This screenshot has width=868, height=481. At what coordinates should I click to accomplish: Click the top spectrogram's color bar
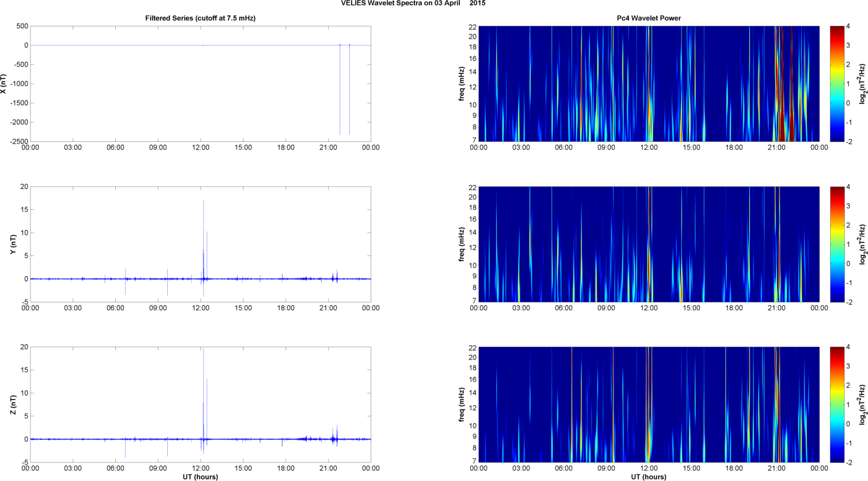coord(837,84)
